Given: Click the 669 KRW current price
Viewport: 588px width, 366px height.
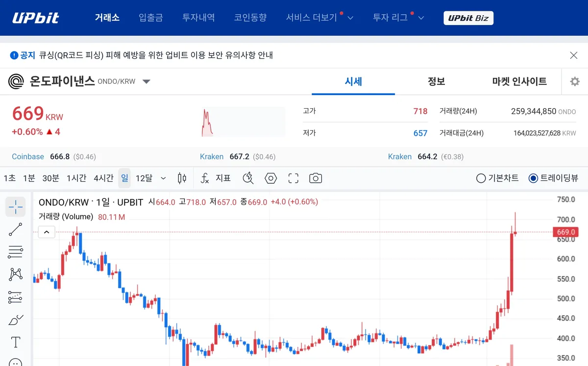Looking at the screenshot, I should point(37,114).
